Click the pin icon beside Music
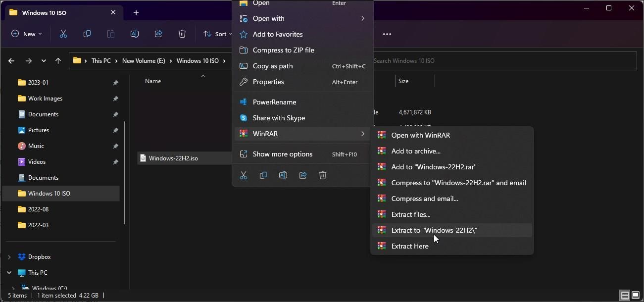 point(115,146)
